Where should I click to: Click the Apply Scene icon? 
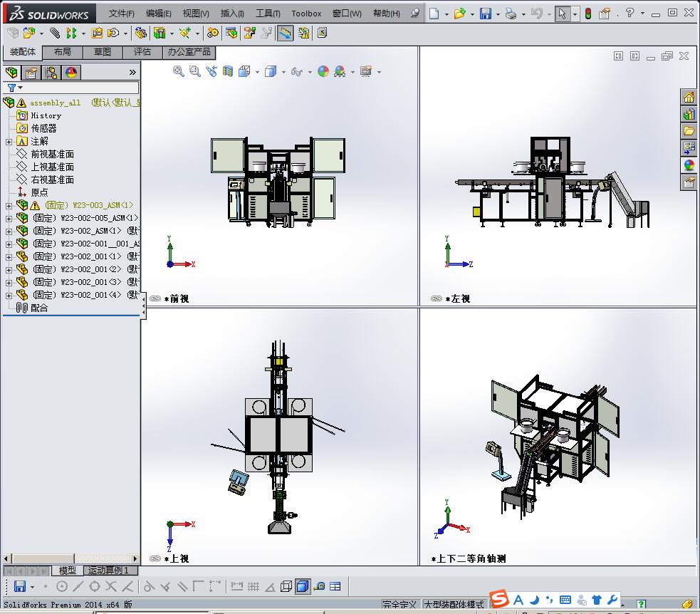click(340, 71)
